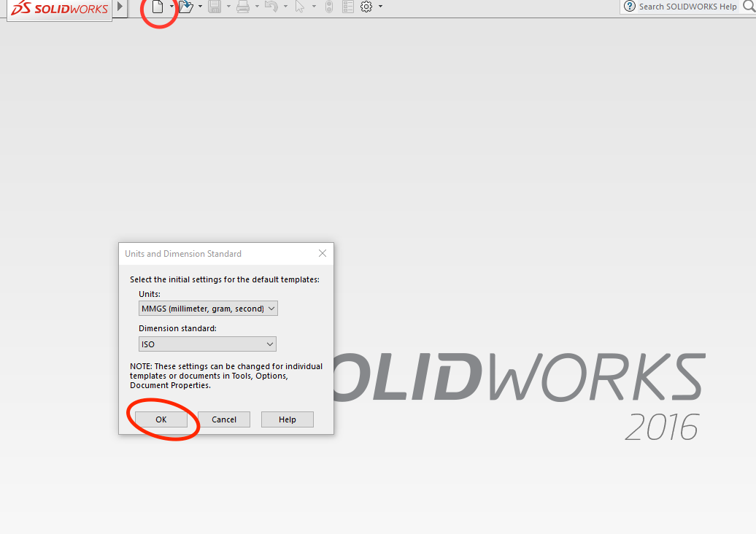
Task: Open an existing file
Action: tap(188, 7)
